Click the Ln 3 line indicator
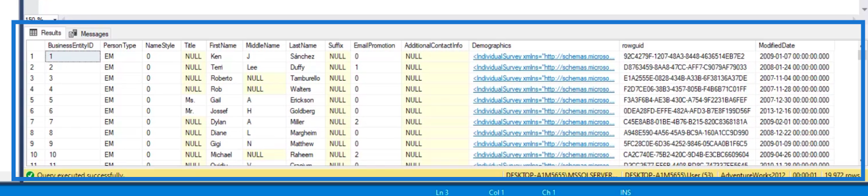Viewport: 868px width, 196px height. pyautogui.click(x=442, y=192)
